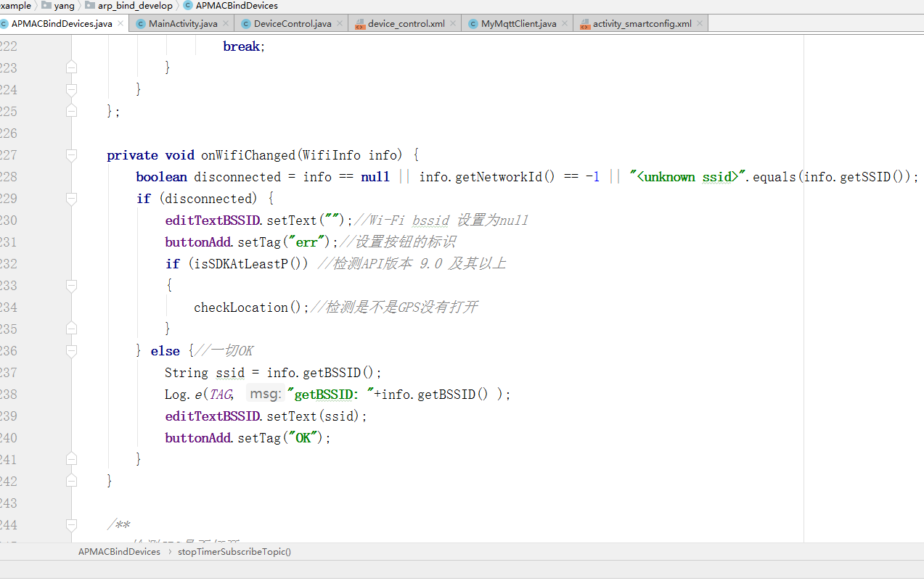This screenshot has width=924, height=586.
Task: Click the comment 检测是不是GPS没有打开
Action: 401,308
